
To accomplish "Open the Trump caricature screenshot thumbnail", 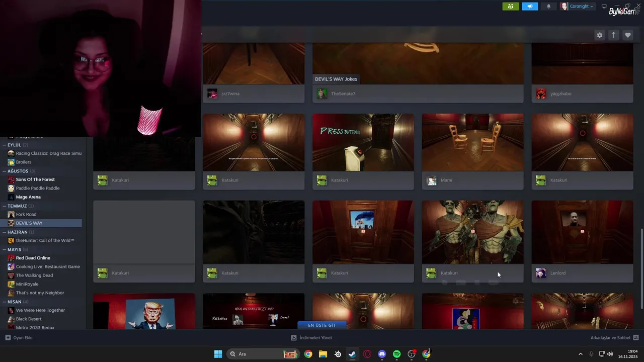I will tap(144, 311).
